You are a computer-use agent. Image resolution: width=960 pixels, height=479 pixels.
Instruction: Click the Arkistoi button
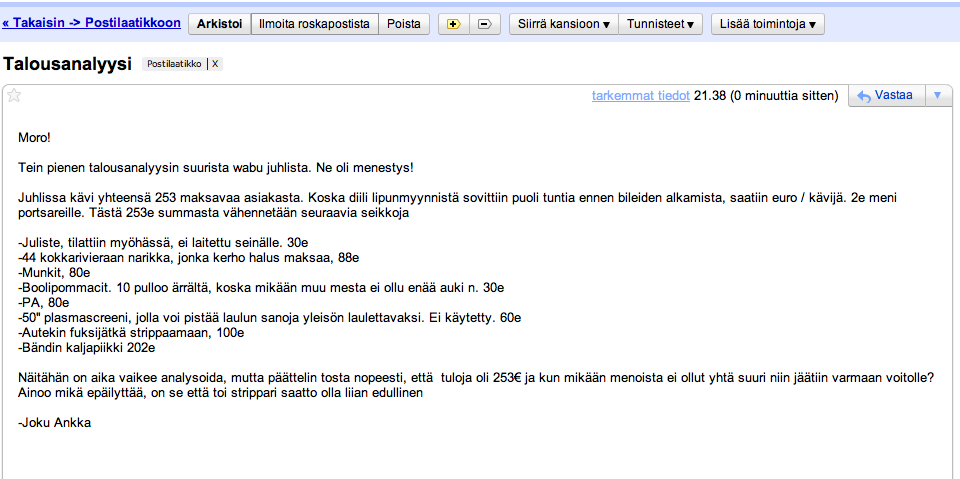[x=219, y=24]
